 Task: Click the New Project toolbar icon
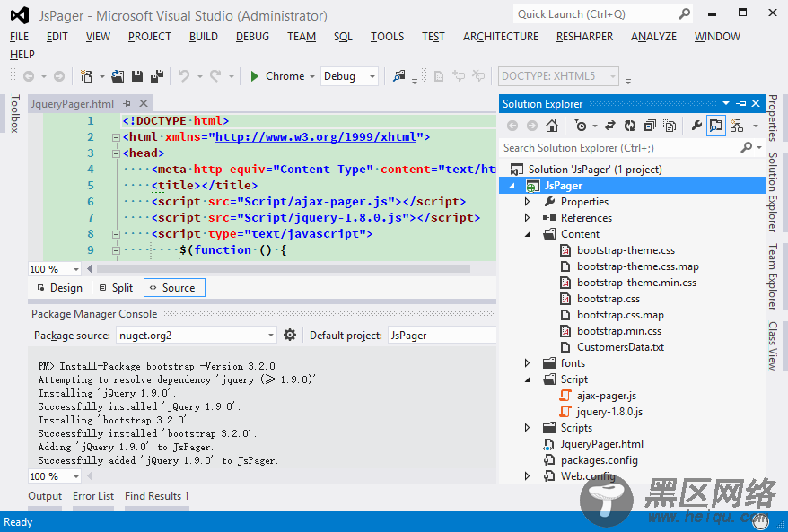(x=86, y=76)
